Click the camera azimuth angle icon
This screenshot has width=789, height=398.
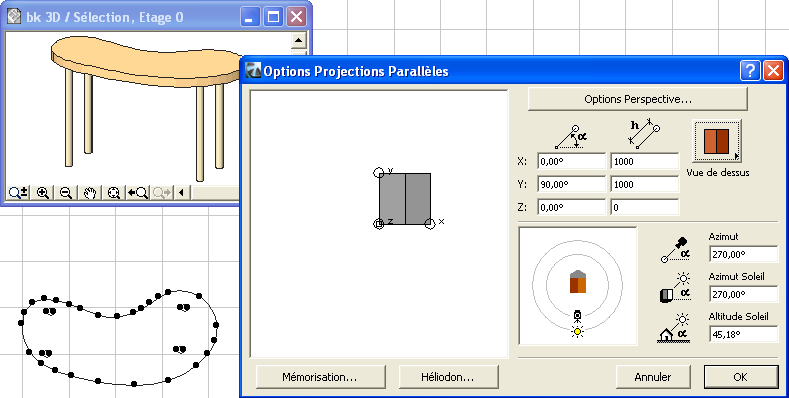[x=675, y=250]
